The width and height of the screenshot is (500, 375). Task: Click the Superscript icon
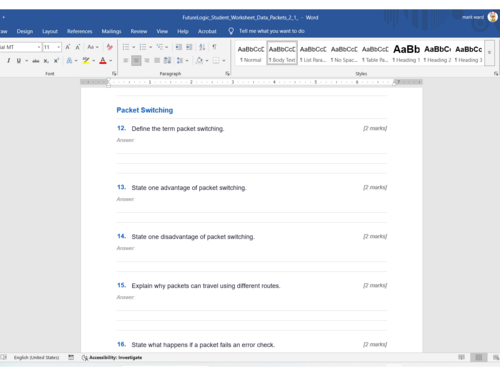tap(56, 61)
